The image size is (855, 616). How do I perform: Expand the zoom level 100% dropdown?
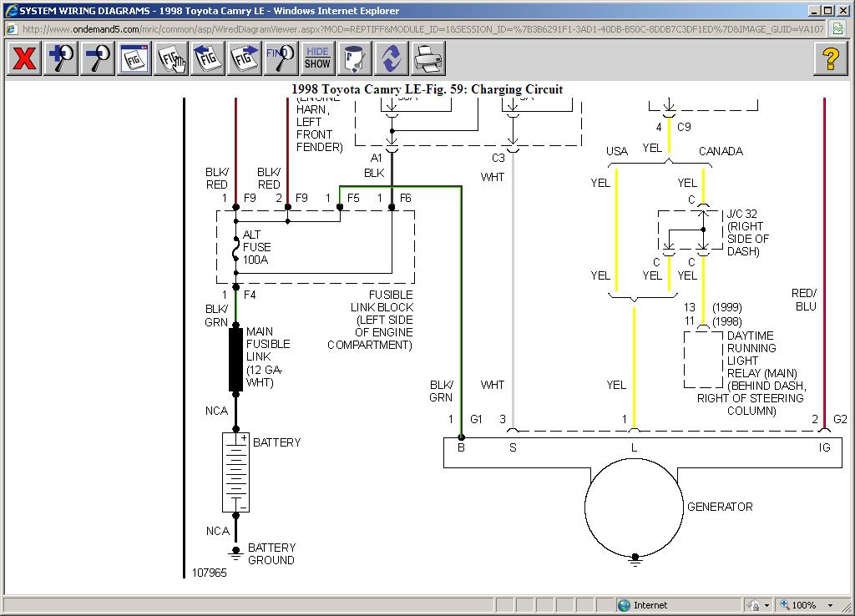coord(830,605)
